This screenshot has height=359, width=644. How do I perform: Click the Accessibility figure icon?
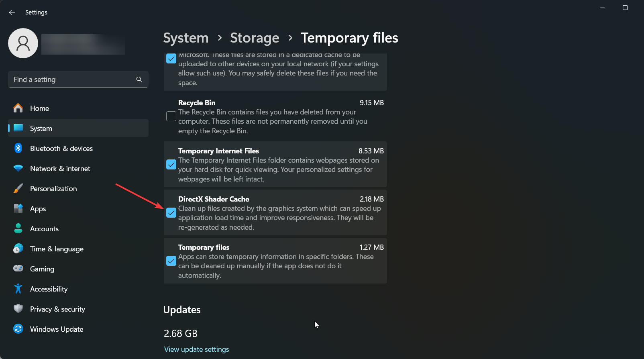coord(18,289)
